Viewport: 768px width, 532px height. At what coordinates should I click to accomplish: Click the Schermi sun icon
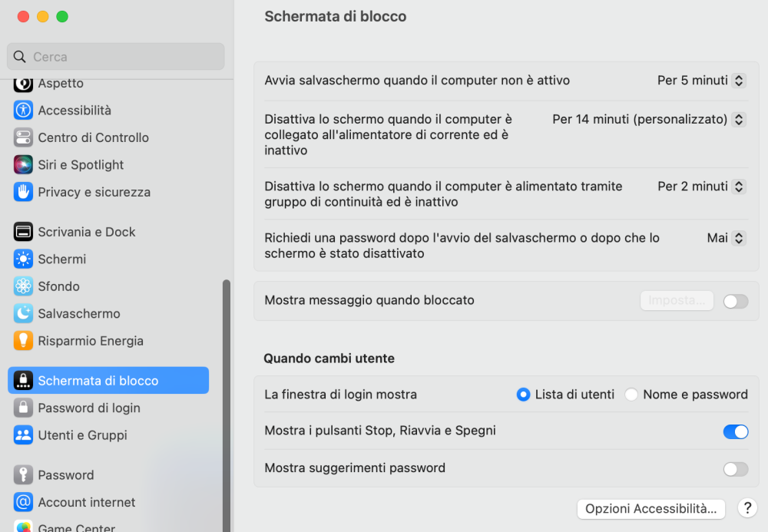point(23,259)
